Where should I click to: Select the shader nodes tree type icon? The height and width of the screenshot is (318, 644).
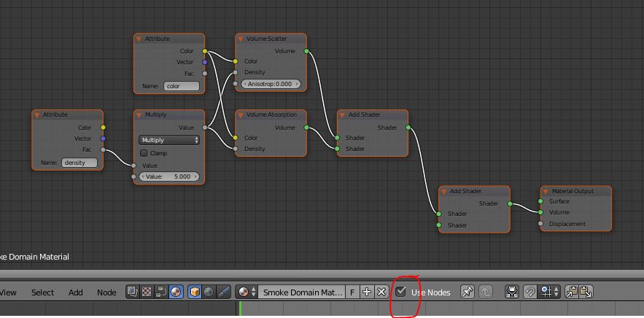(176, 292)
